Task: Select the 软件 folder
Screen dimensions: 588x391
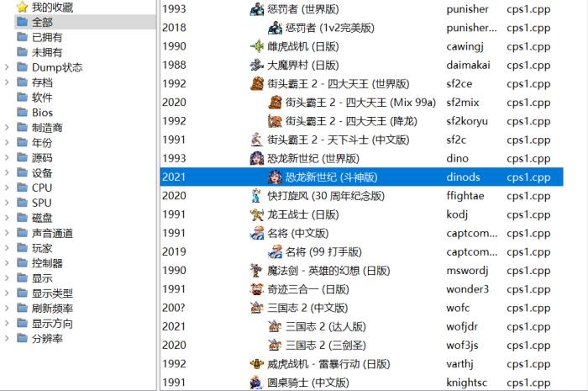Action: coord(35,98)
